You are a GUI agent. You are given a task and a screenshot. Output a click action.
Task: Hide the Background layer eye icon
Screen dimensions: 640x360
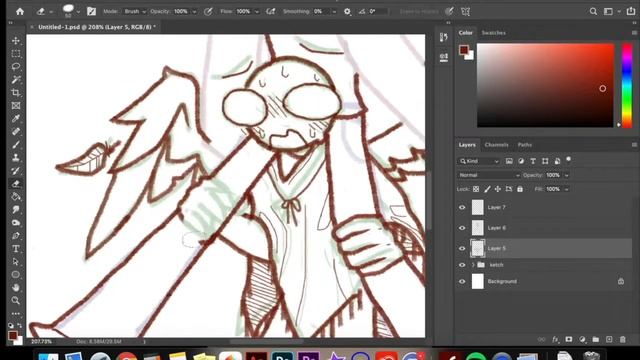pos(462,281)
